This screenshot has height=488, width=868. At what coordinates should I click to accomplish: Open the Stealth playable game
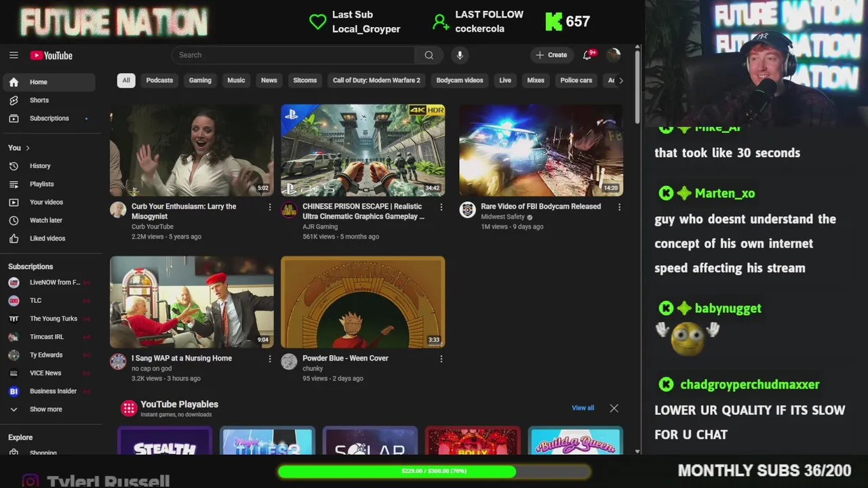[x=165, y=441]
